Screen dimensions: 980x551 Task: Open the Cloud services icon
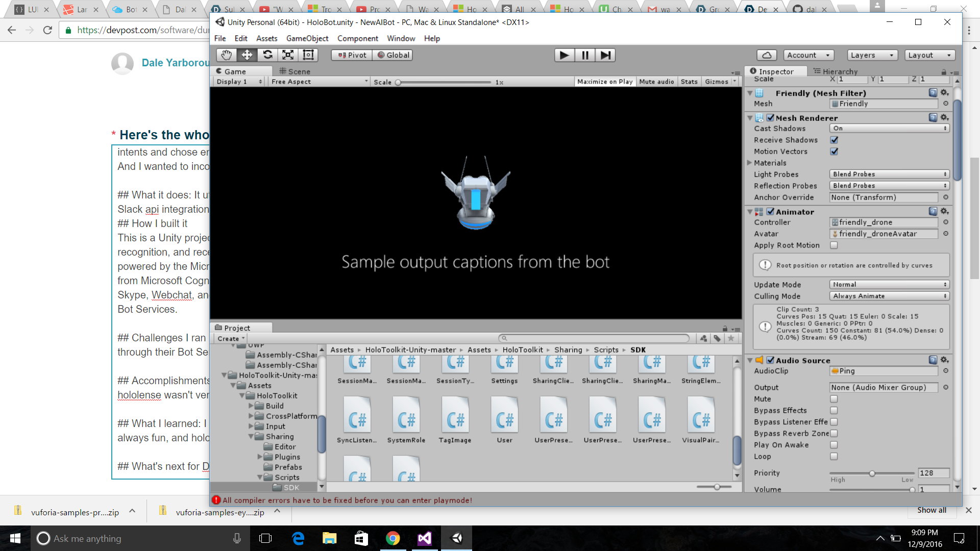click(767, 55)
